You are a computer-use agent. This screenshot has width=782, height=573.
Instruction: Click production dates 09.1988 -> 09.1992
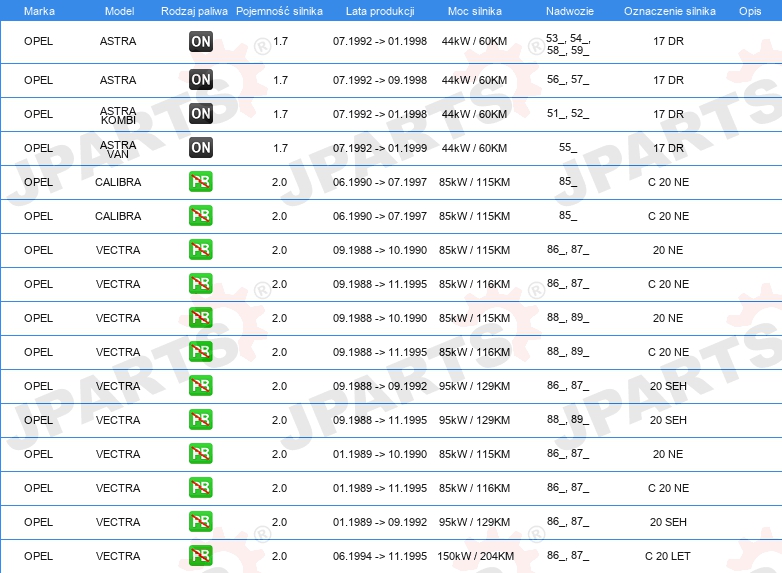(380, 386)
